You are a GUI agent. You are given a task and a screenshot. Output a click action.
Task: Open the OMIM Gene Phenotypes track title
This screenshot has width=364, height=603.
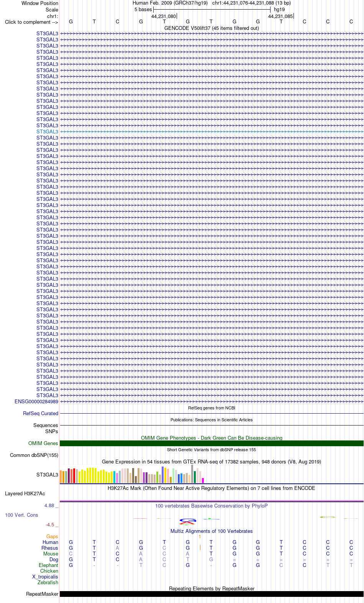[x=212, y=438]
